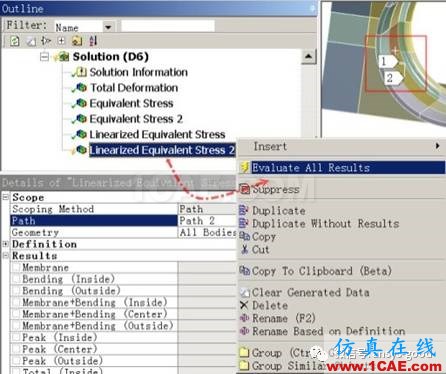Collapse the Results section

pos(5,256)
